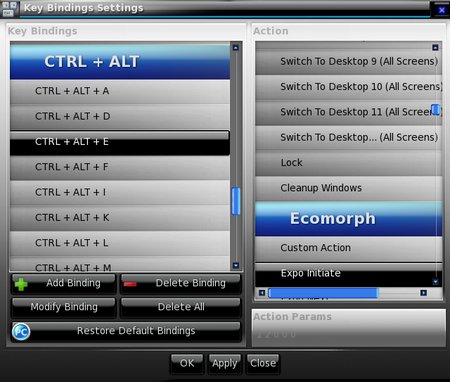Select the CTRL + ALT + A binding
The height and width of the screenshot is (382, 450).
point(120,91)
